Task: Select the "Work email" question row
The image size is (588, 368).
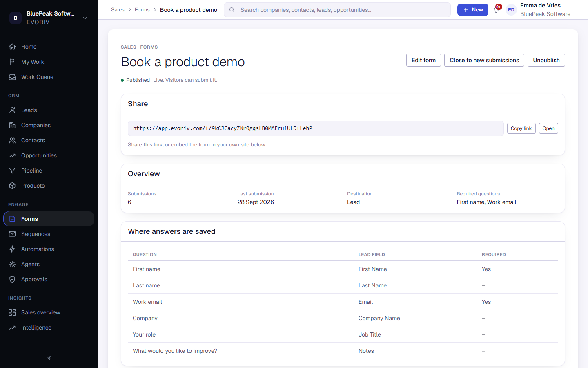Action: point(343,302)
